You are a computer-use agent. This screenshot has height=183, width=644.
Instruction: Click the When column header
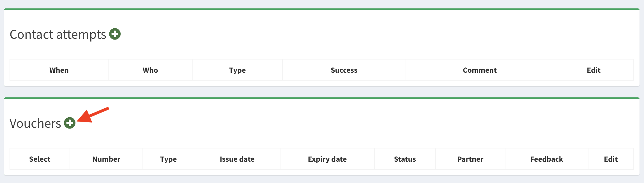(59, 70)
